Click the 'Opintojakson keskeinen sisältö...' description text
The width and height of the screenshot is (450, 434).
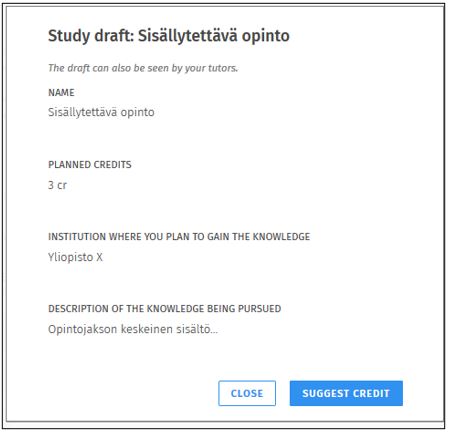point(133,329)
